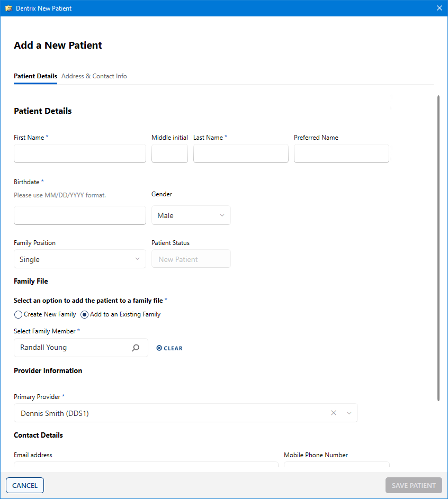
Task: Select the Add to an Existing Family option
Action: pos(84,314)
